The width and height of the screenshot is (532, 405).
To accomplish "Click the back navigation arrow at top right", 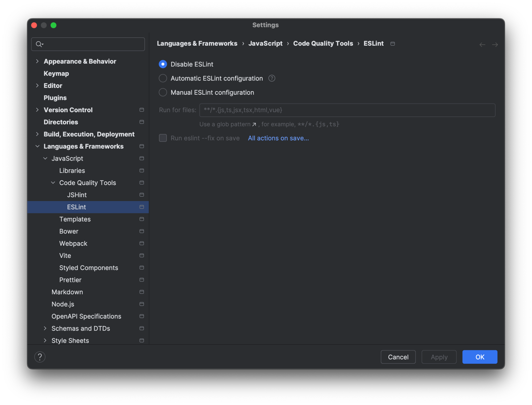I will 482,44.
